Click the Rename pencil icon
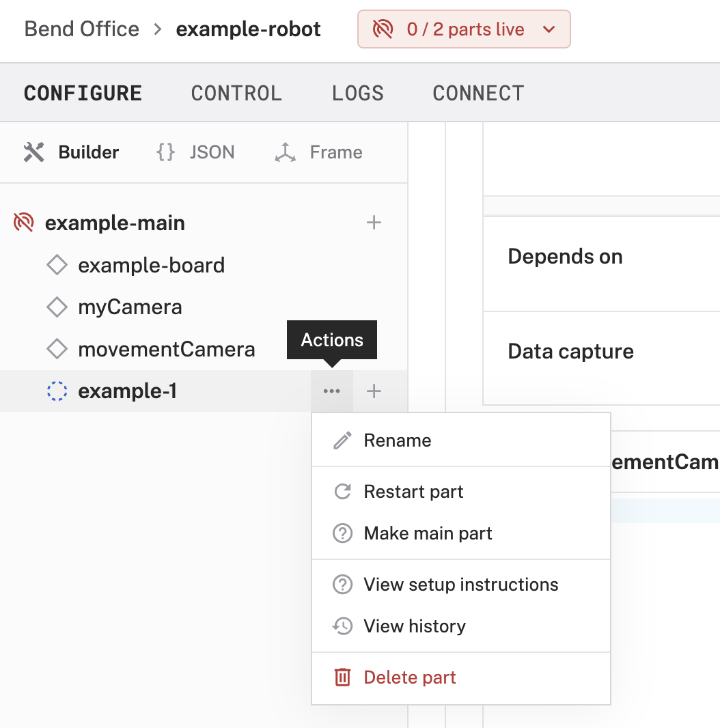The height and width of the screenshot is (728, 720). coord(342,440)
